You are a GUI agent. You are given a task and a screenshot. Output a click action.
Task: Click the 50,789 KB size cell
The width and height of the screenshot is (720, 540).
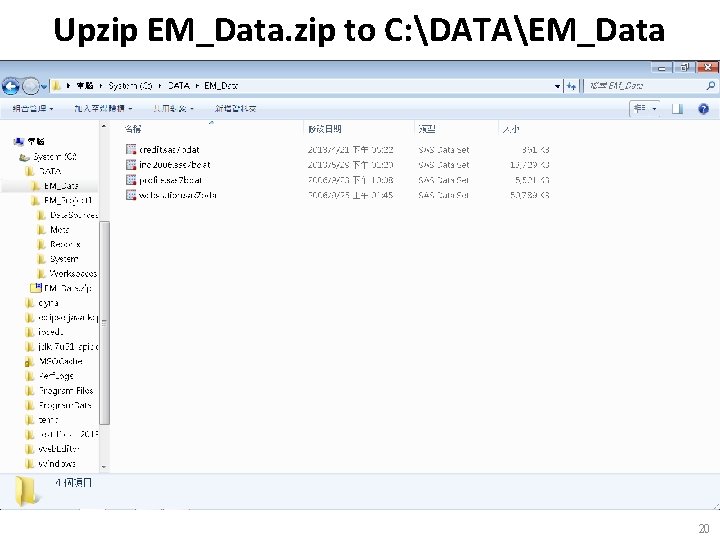click(529, 195)
